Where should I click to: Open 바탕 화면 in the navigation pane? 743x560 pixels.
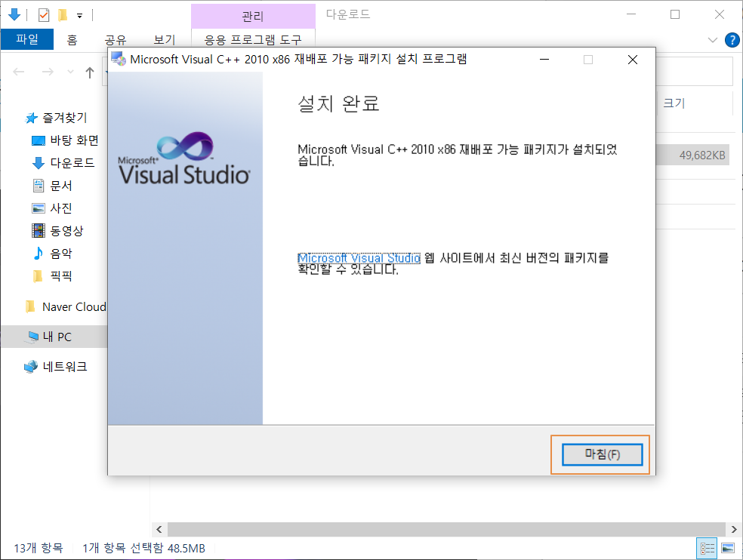point(75,140)
